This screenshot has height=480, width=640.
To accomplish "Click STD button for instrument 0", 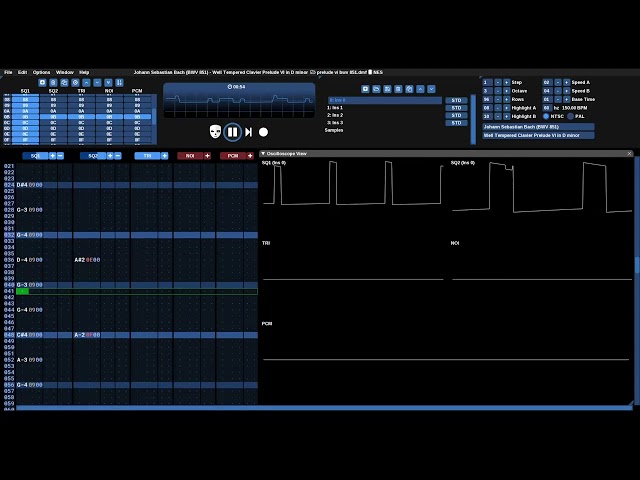I will click(x=456, y=100).
